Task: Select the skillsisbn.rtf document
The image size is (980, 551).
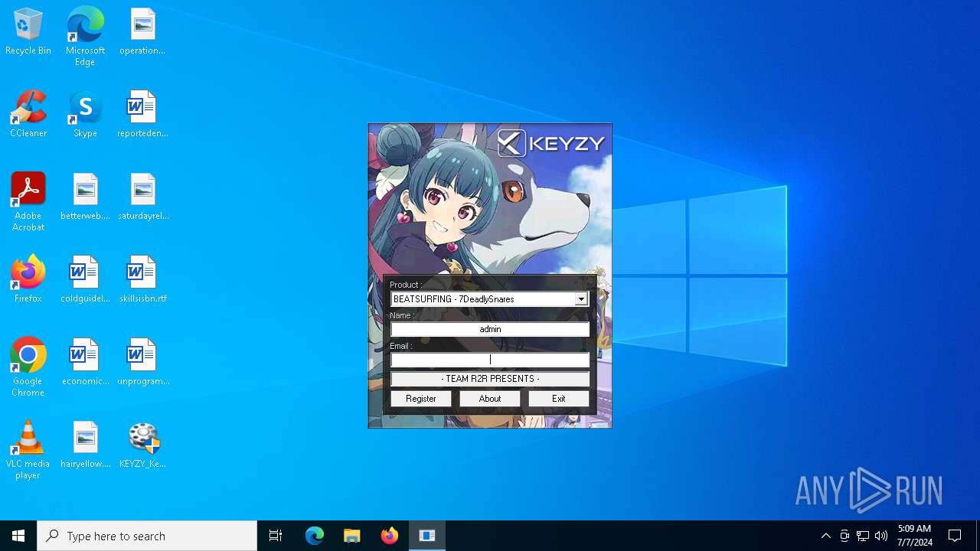Action: (x=142, y=280)
